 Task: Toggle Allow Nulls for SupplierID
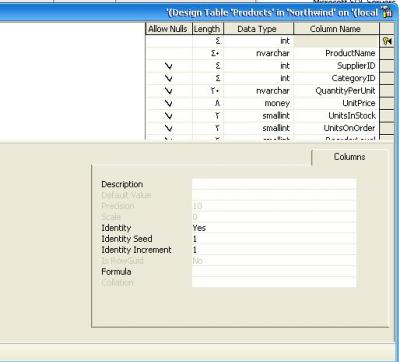pyautogui.click(x=169, y=66)
